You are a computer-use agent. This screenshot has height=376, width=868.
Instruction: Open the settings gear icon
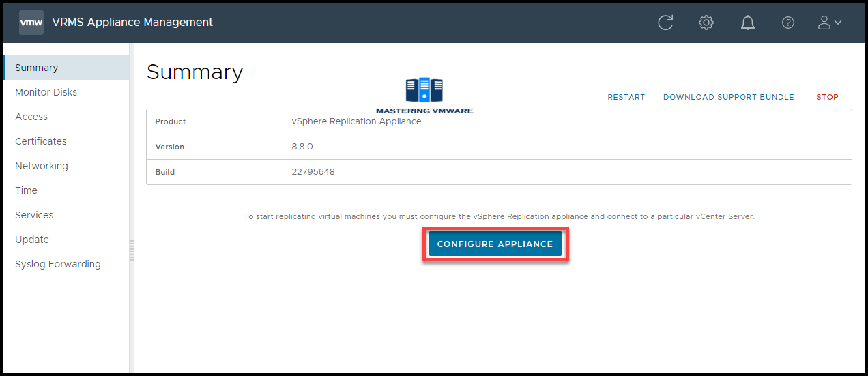[x=706, y=23]
